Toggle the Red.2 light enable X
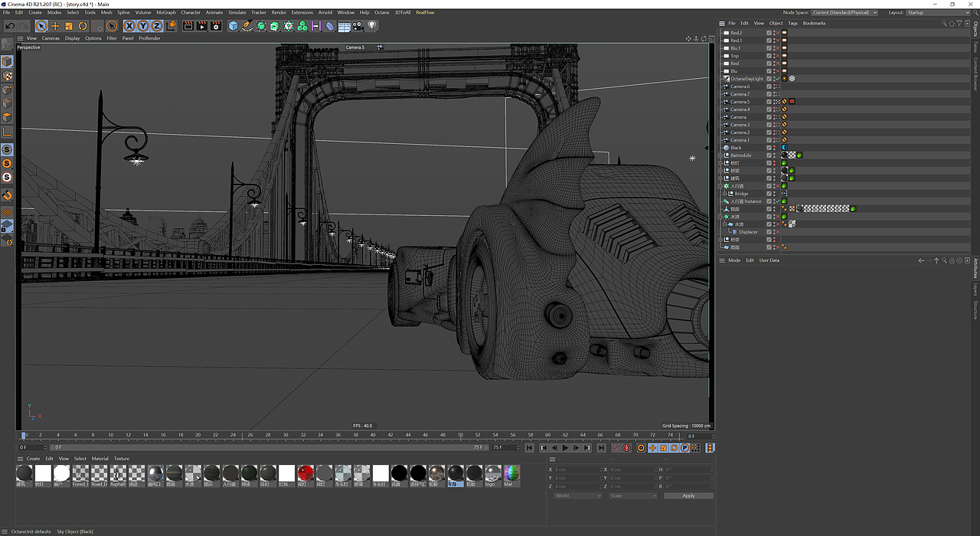Image resolution: width=980 pixels, height=536 pixels. (x=777, y=33)
